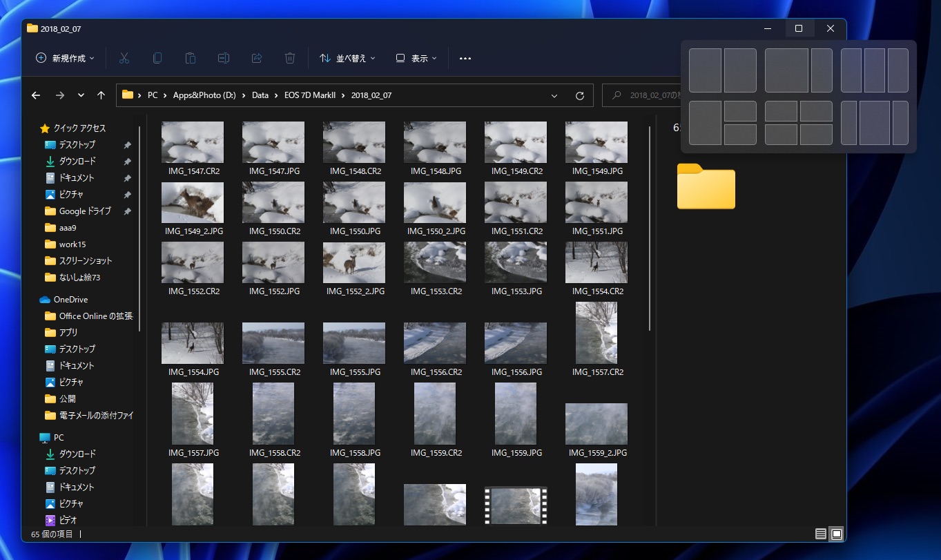Screen dimensions: 941x560
Task: Refresh the current folder view
Action: [x=580, y=95]
